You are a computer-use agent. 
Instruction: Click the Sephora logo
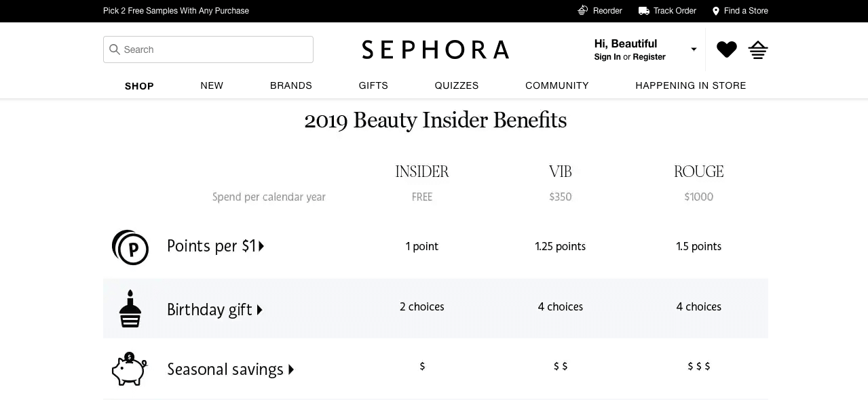pyautogui.click(x=435, y=49)
